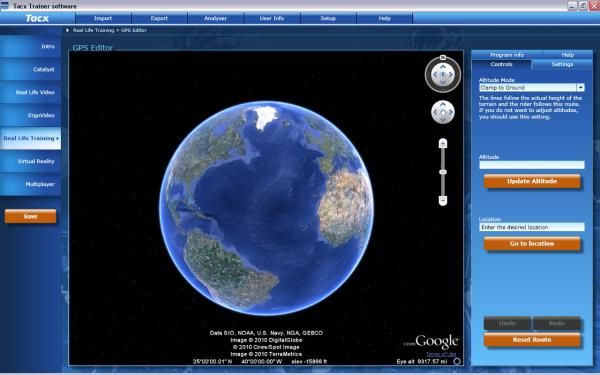The width and height of the screenshot is (600, 375).
Task: Open the Altitude Mode dropdown arrow
Action: tap(580, 88)
